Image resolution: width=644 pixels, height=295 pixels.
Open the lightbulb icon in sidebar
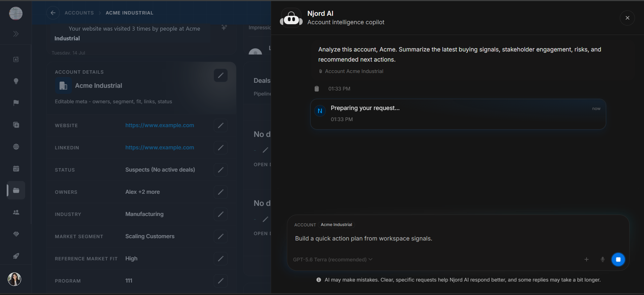point(16,81)
